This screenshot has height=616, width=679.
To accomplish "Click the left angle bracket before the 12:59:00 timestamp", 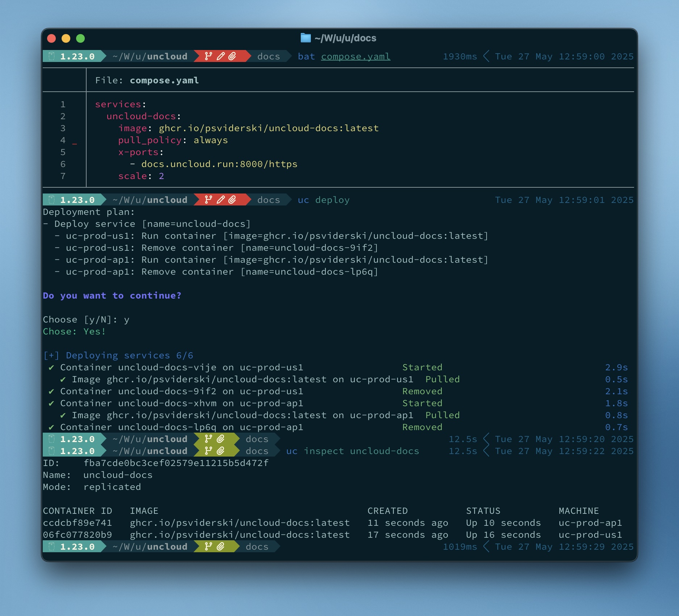I will click(x=486, y=56).
